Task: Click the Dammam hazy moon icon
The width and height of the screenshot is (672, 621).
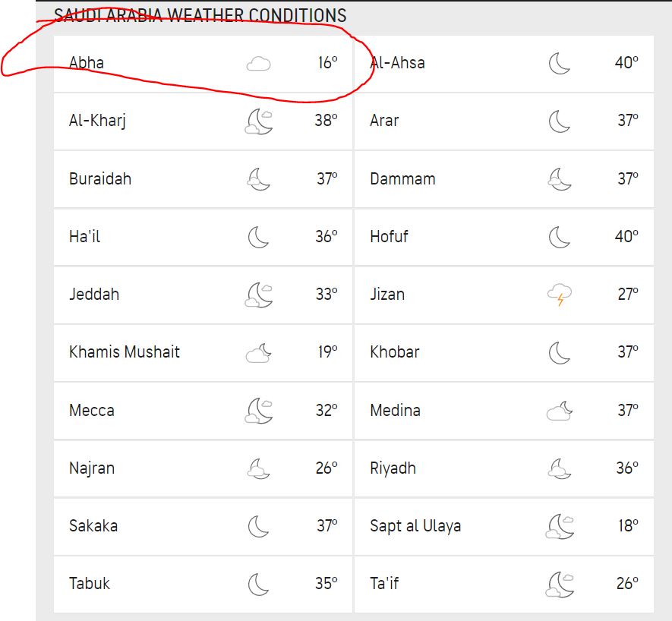Action: [560, 179]
